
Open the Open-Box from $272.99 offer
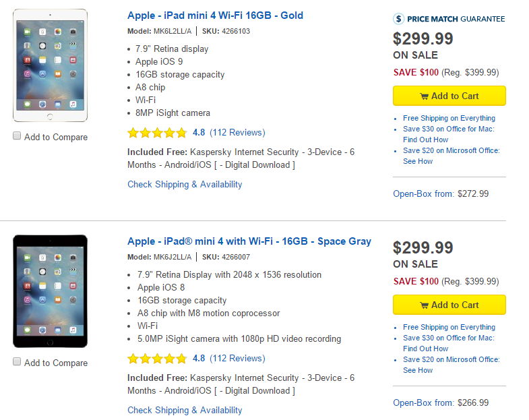[x=441, y=193]
